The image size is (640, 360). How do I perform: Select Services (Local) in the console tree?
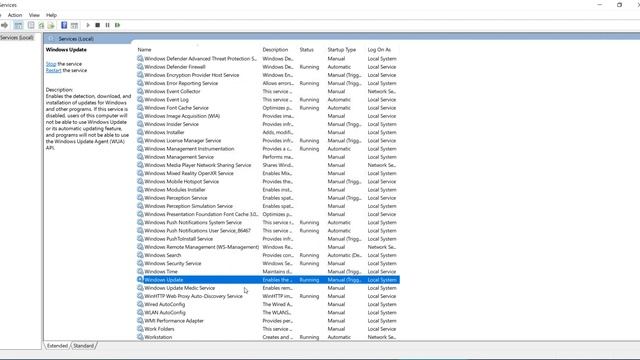point(17,38)
